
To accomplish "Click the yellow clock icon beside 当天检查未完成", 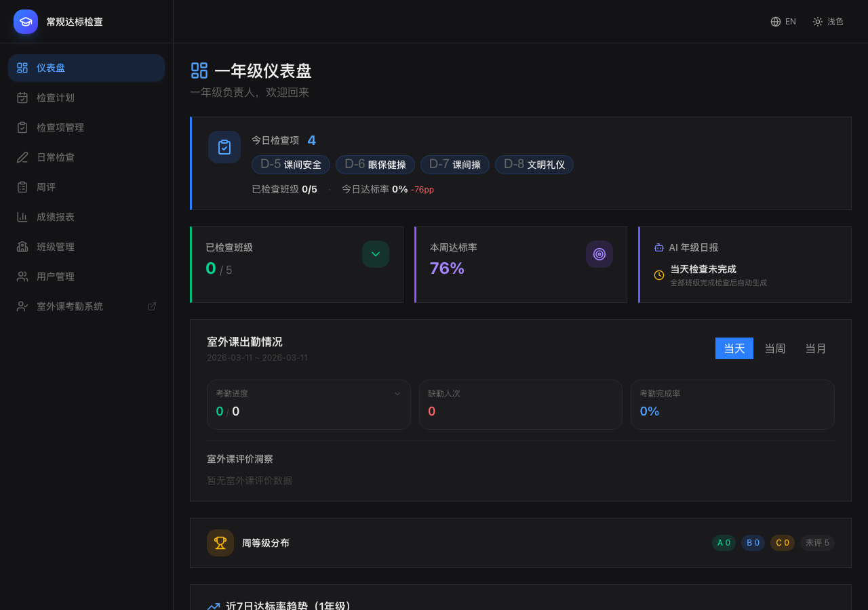I will coord(659,275).
